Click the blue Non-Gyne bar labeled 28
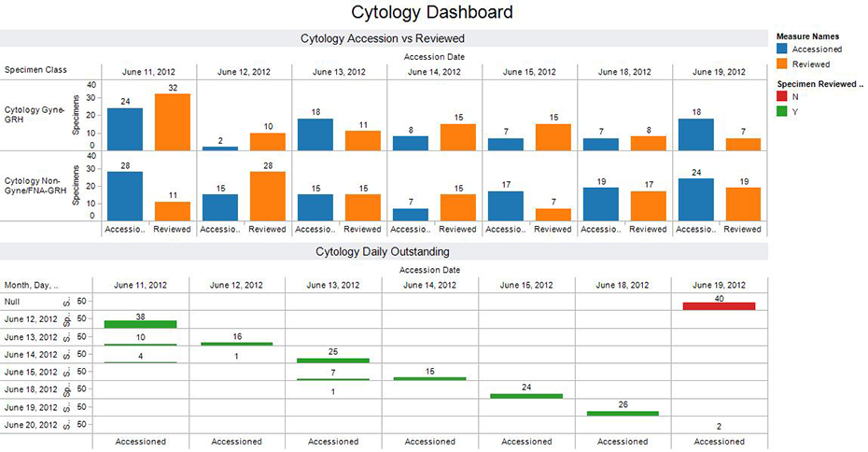 pyautogui.click(x=125, y=196)
